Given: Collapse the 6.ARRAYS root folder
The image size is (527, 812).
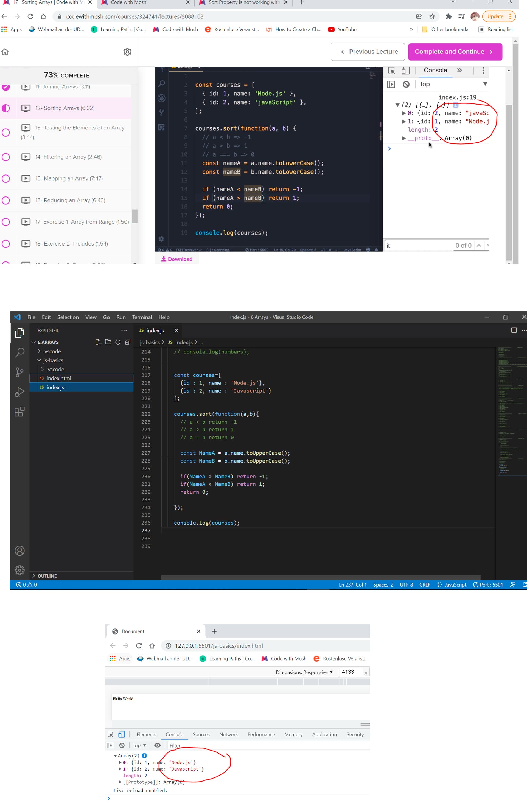Looking at the screenshot, I should [x=33, y=342].
